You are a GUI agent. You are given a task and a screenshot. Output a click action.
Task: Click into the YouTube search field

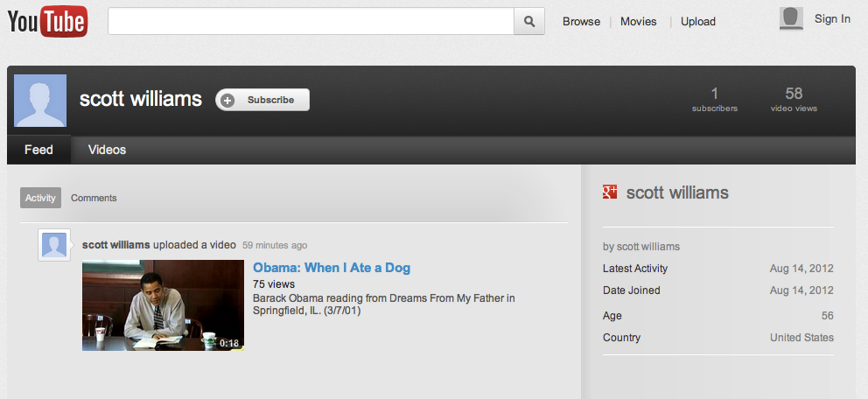[x=311, y=21]
